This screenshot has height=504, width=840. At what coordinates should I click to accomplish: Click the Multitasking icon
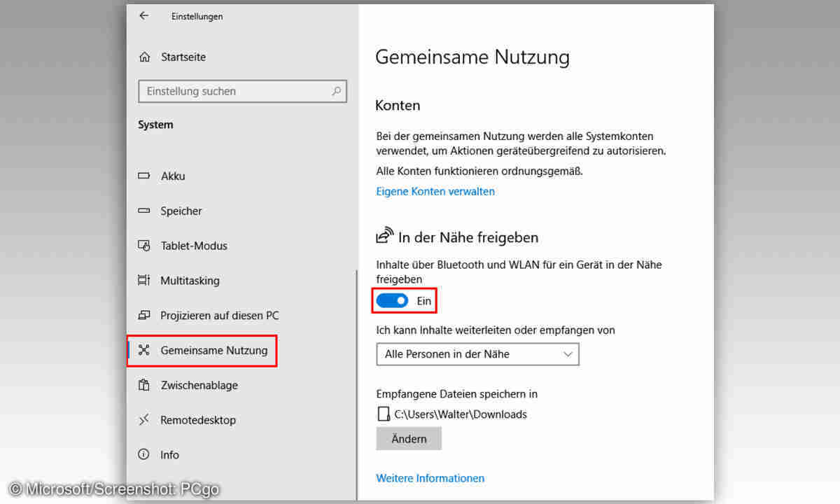[144, 281]
